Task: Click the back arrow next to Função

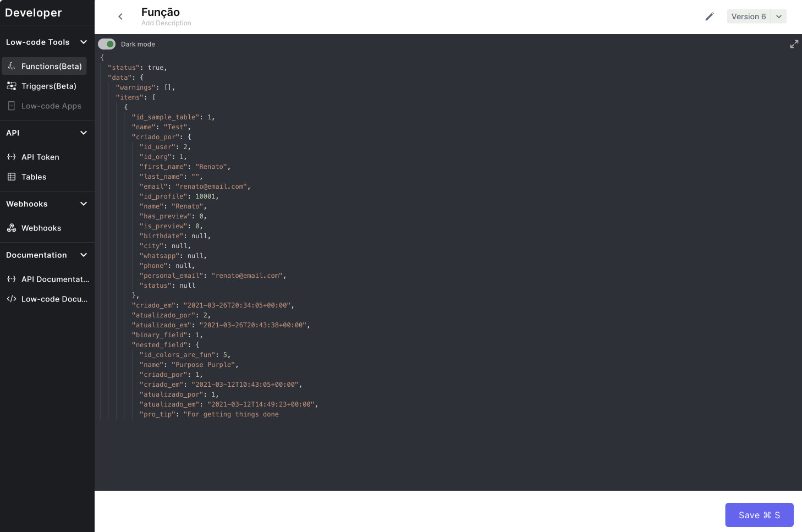Action: pos(120,17)
